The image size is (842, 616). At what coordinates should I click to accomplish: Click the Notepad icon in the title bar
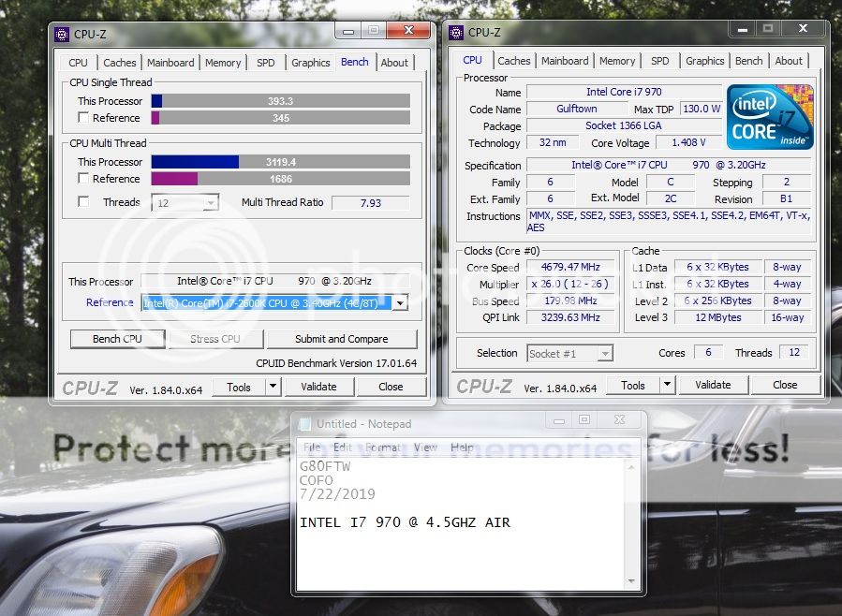pos(304,424)
